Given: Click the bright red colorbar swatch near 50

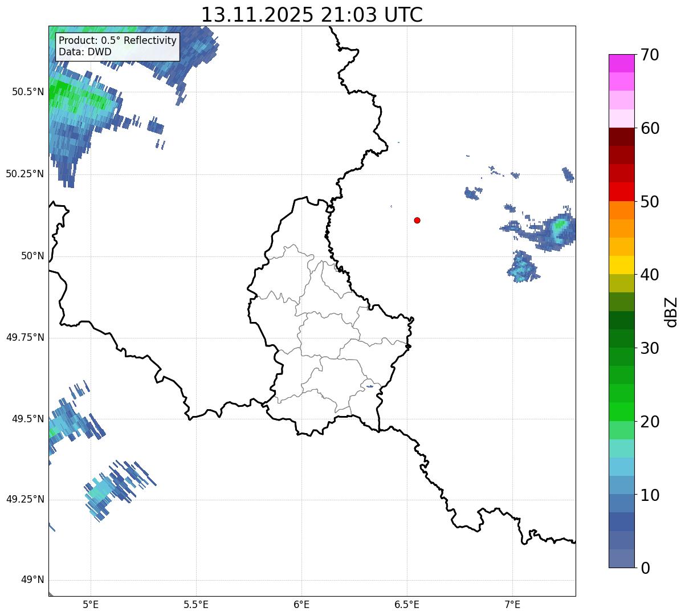Looking at the screenshot, I should [622, 192].
